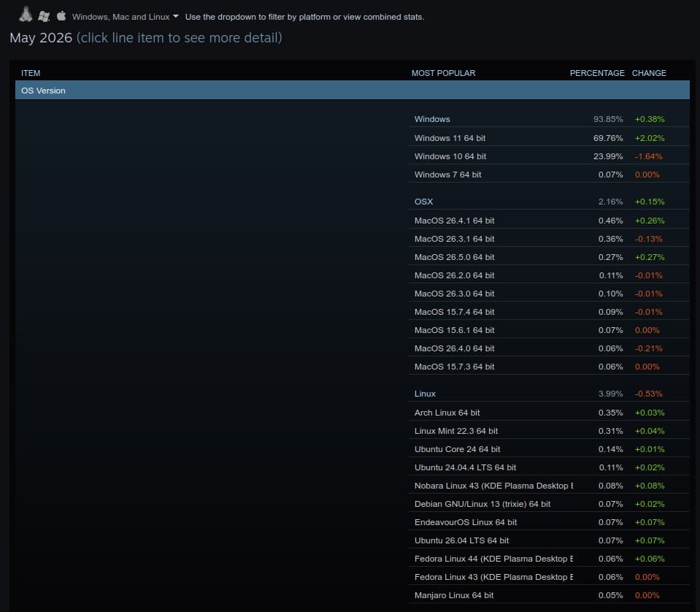Viewport: 700px width, 612px height.
Task: Click the Windows flag platform icon
Action: [44, 17]
